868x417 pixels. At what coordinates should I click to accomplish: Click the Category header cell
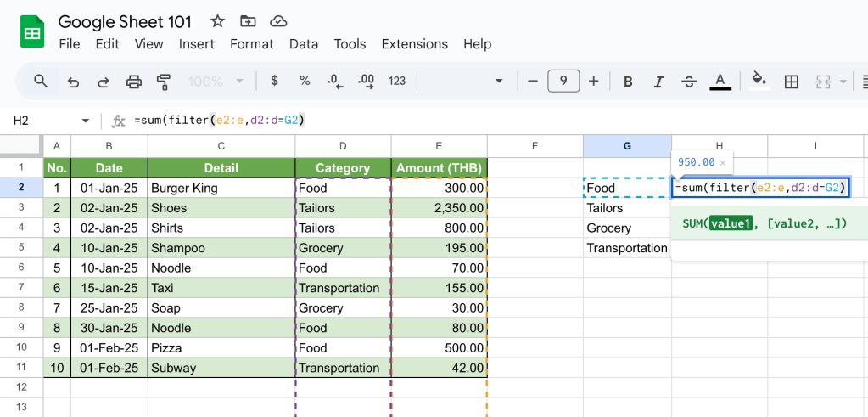tap(344, 168)
